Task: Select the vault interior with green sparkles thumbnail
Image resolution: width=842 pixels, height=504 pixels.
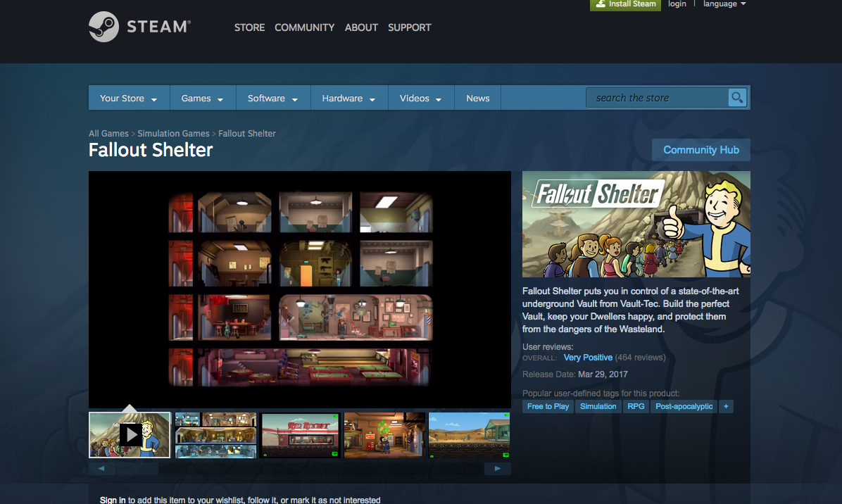Action: pos(384,435)
